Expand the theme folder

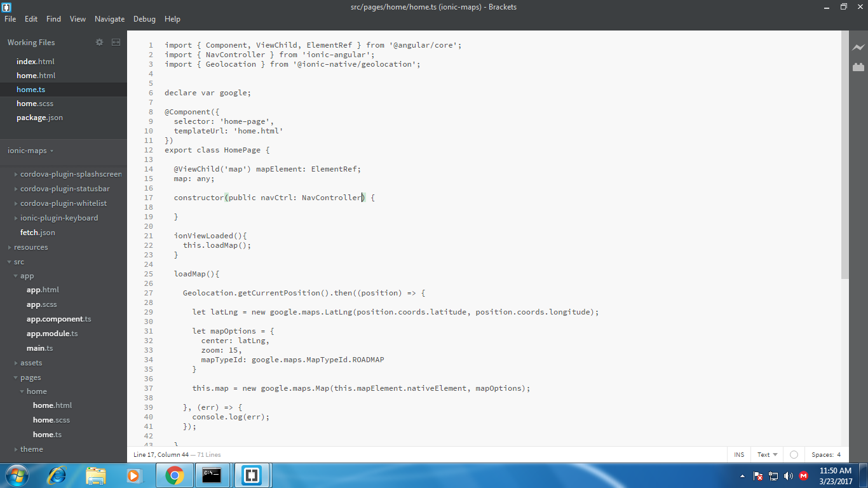tap(29, 449)
